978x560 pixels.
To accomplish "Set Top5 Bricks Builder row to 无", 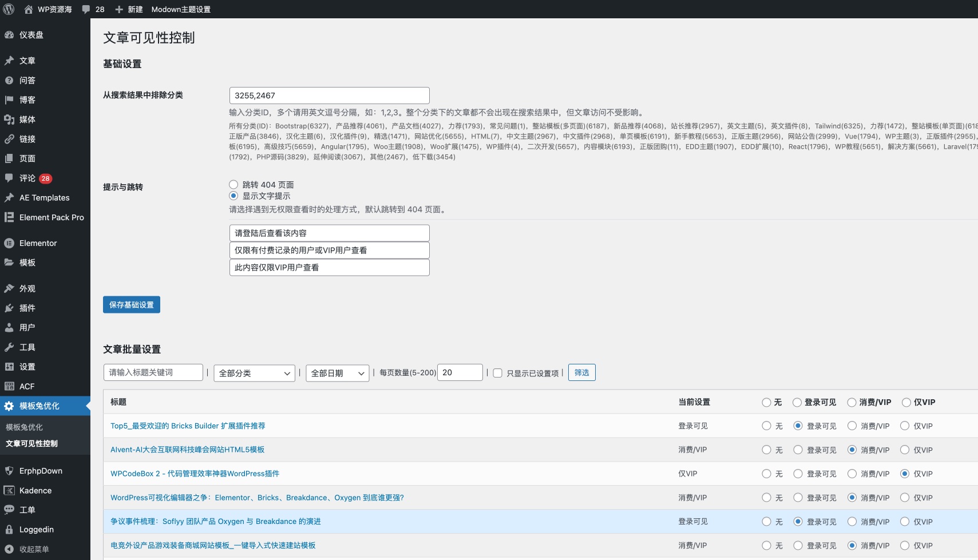I will pyautogui.click(x=767, y=426).
